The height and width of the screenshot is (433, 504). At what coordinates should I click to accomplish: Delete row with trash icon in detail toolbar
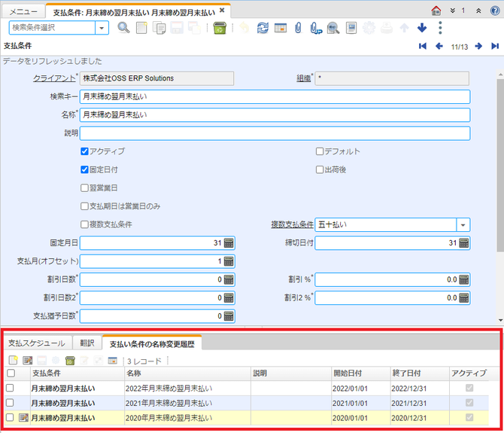tap(70, 361)
